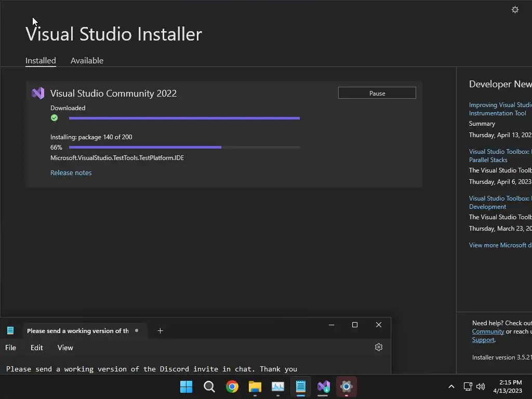Open the Community help link
This screenshot has height=399, width=532.
tap(488, 331)
